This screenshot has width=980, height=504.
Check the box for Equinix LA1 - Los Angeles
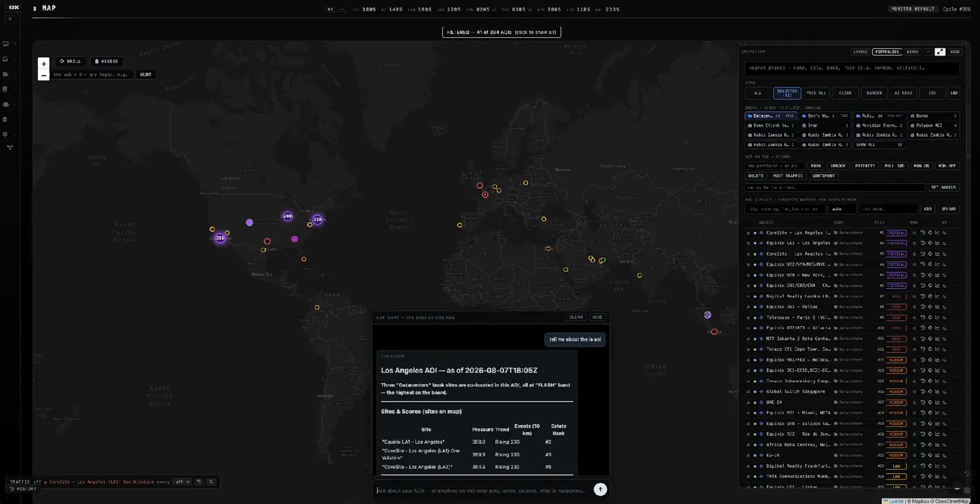pos(748,243)
